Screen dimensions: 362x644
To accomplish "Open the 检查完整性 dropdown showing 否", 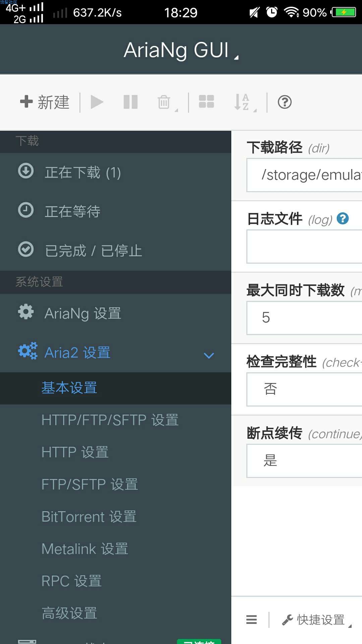I will pyautogui.click(x=304, y=389).
